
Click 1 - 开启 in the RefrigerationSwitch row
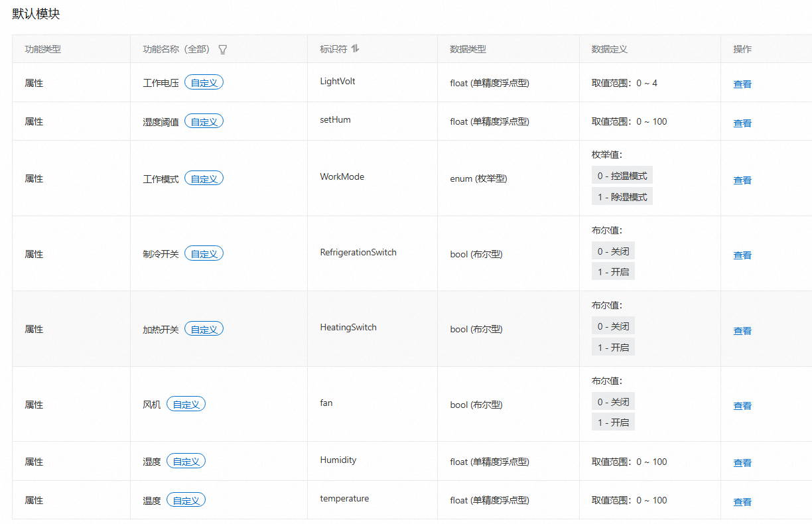[613, 271]
